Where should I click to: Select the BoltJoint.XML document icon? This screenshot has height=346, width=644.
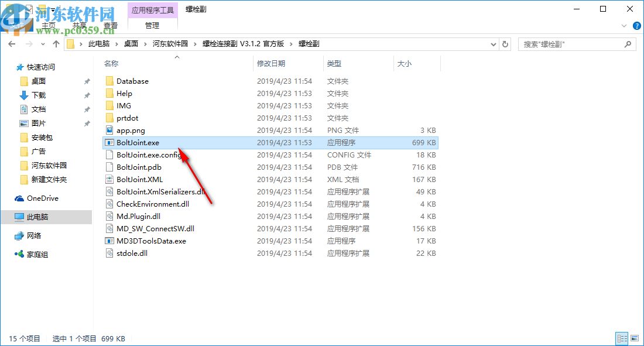point(109,180)
